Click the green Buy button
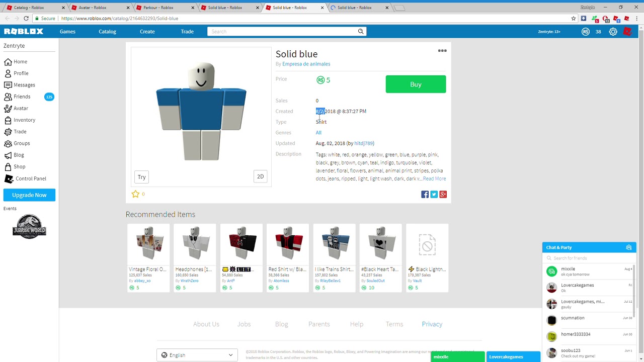The height and width of the screenshot is (362, 644). pos(416,84)
